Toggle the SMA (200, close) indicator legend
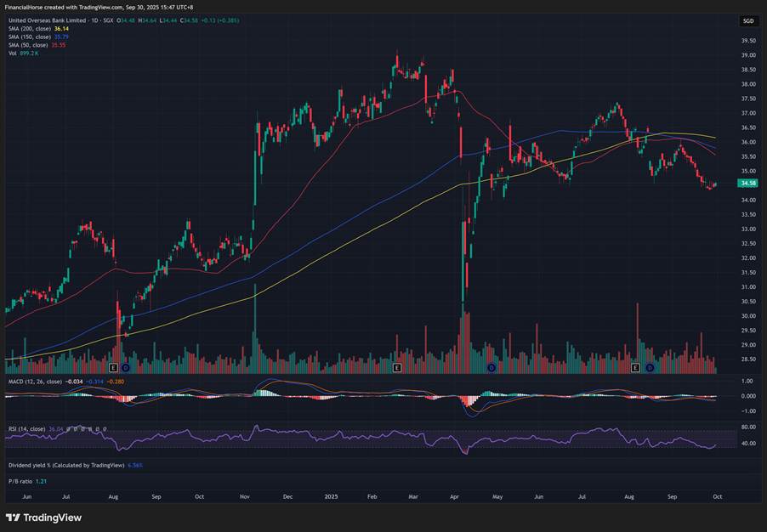Screen dimensions: 767x532 point(31,28)
